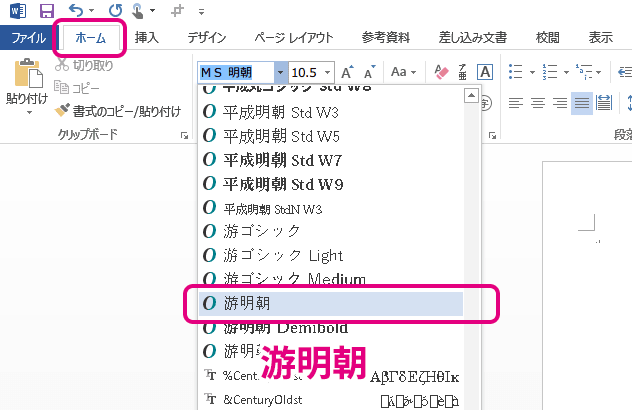
Task: Click the font size box showing 10.5
Action: click(x=305, y=73)
